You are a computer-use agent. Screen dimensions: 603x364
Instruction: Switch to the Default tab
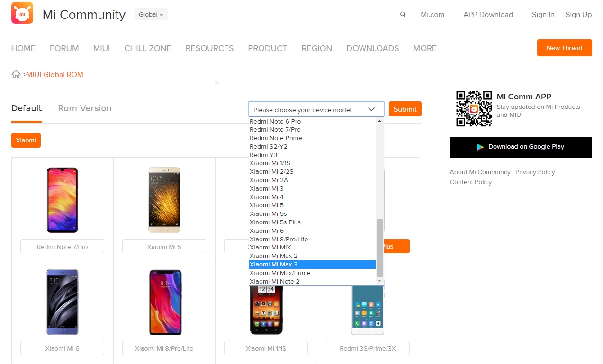pos(27,108)
